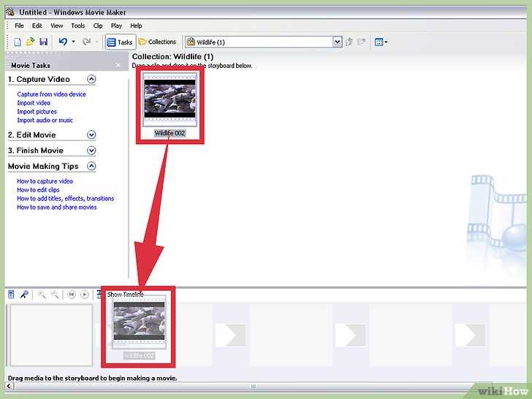Open the File menu

click(x=19, y=26)
